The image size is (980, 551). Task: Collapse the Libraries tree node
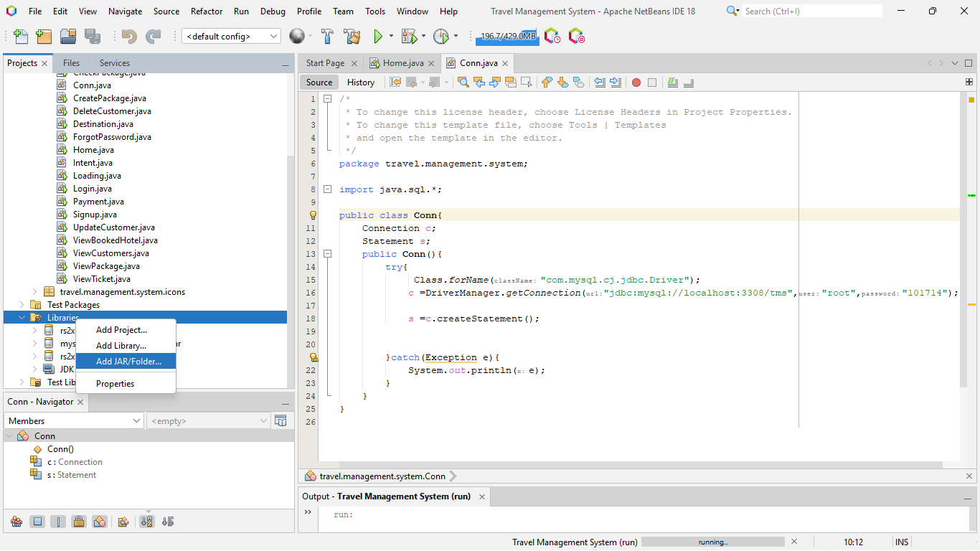(x=22, y=318)
